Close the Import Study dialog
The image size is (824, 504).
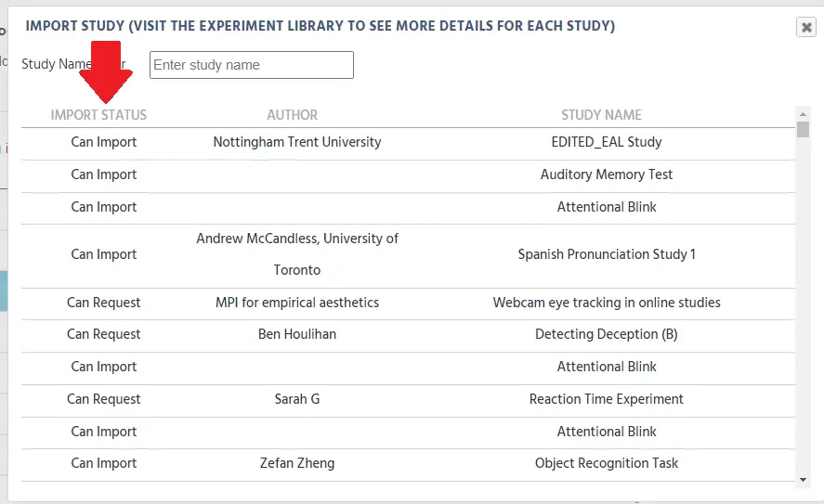[x=806, y=27]
